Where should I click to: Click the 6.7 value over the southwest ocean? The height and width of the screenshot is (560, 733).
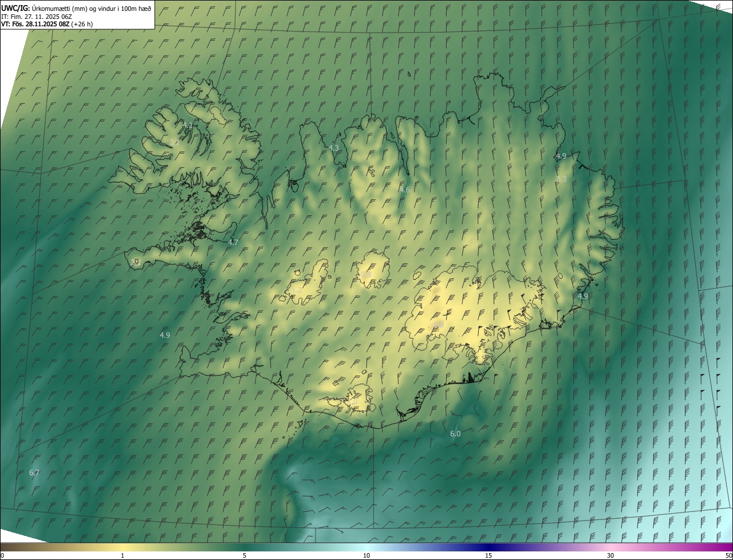click(34, 472)
